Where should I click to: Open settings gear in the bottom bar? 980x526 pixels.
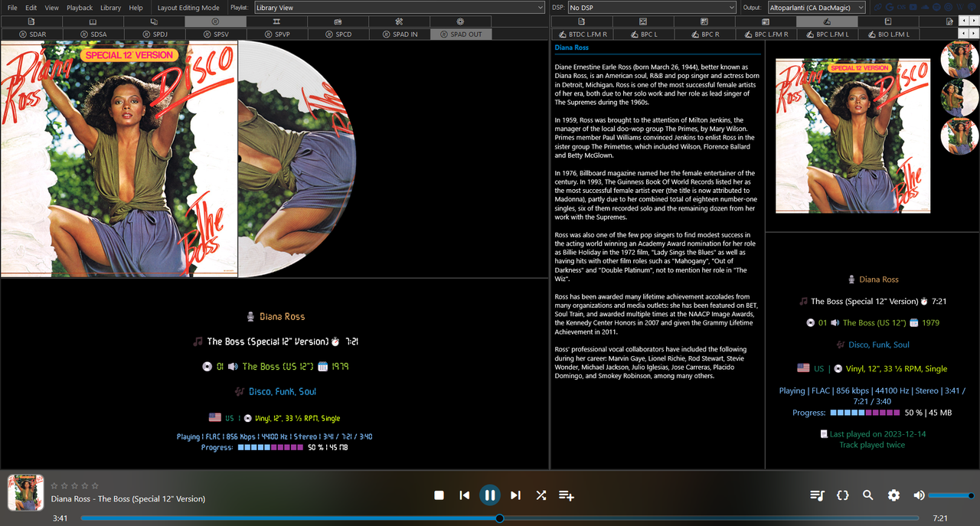click(x=893, y=495)
